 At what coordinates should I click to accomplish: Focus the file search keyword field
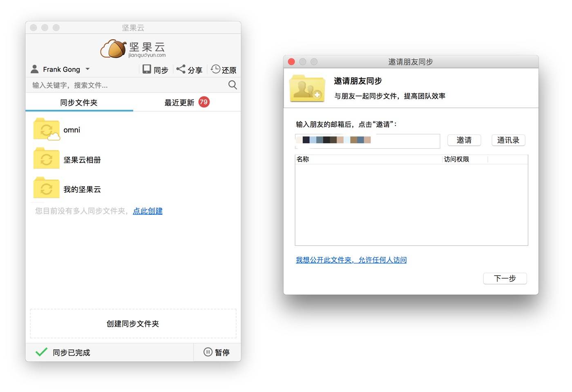[x=127, y=85]
